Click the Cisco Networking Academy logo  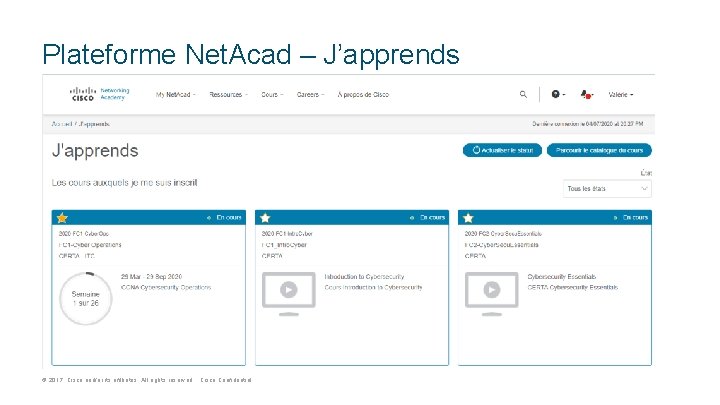click(99, 94)
